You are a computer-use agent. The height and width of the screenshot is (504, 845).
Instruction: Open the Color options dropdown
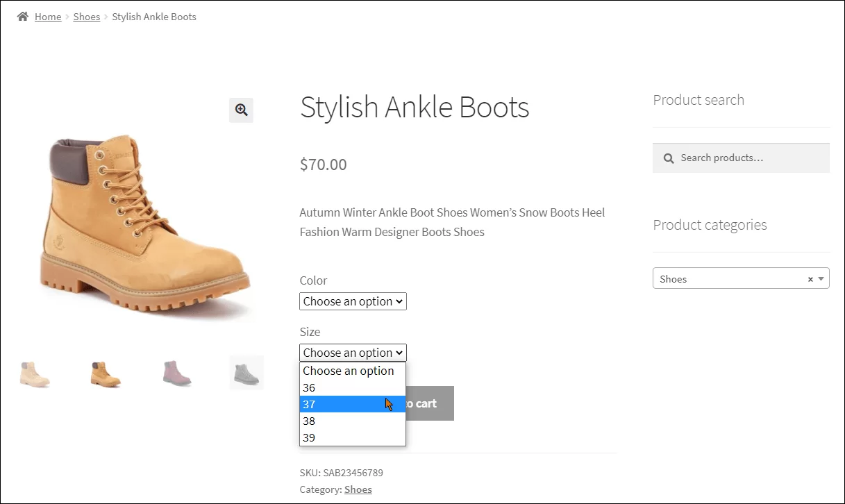click(353, 301)
